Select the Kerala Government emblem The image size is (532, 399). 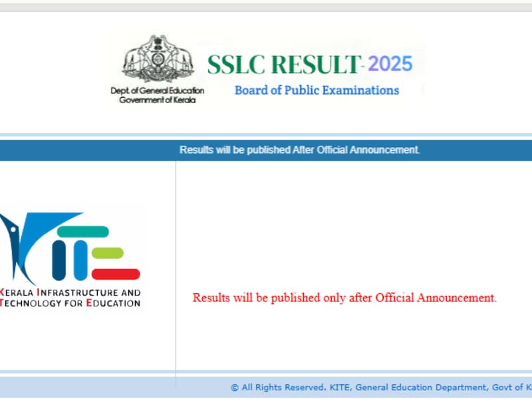coord(157,60)
